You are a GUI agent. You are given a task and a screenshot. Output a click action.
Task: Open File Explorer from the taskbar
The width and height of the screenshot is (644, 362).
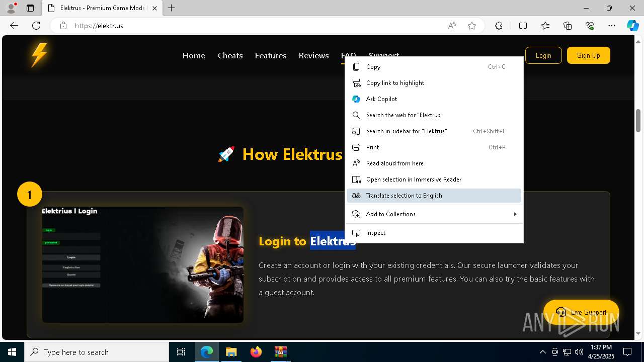point(231,352)
